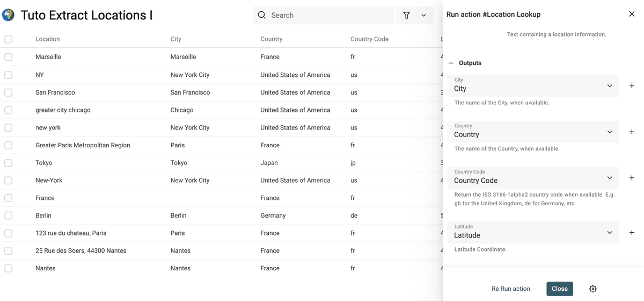
Task: Click the City cell 'San Francisco'
Action: tap(191, 92)
